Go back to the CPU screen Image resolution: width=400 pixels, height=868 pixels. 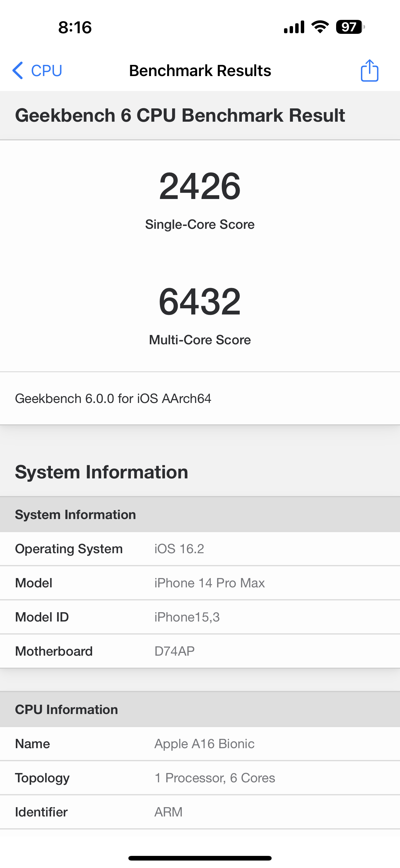pyautogui.click(x=37, y=70)
